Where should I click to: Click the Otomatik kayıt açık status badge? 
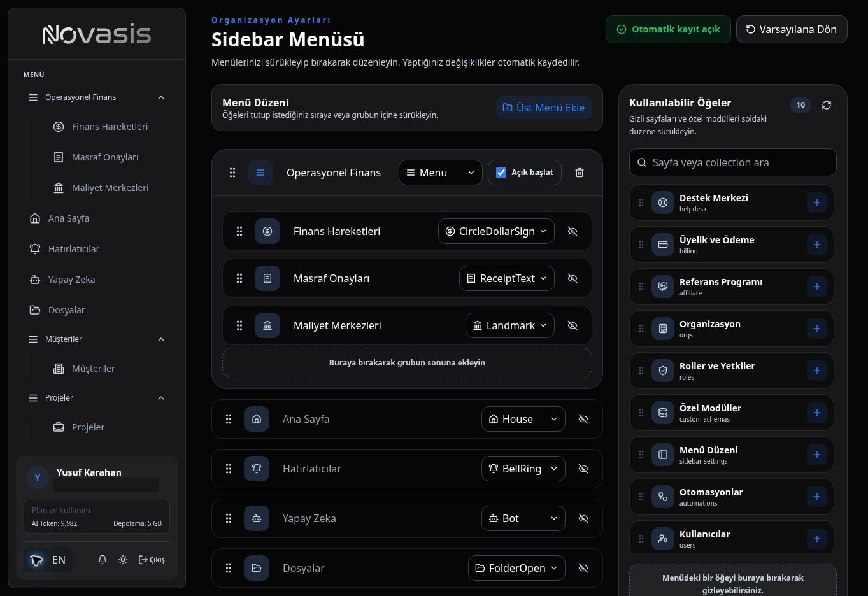(x=668, y=29)
